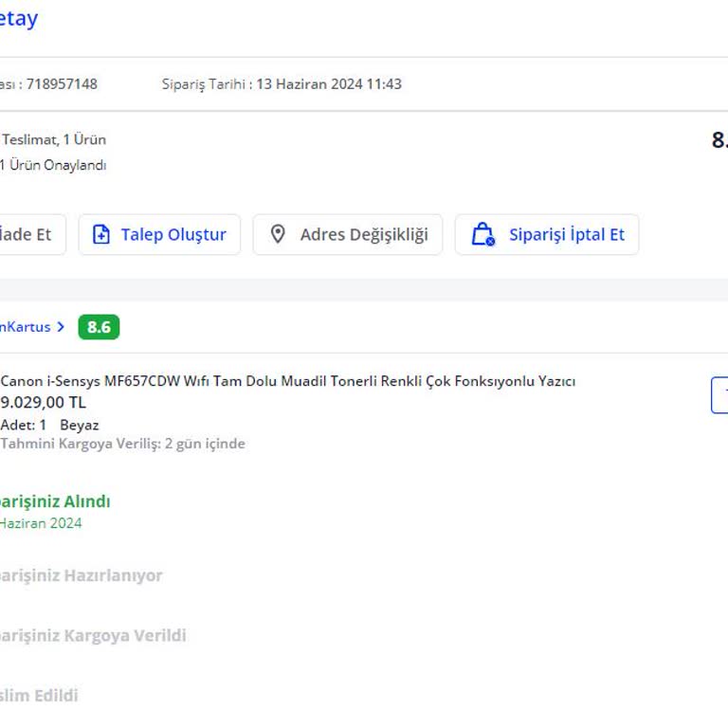Open Adres Değişikliği

(x=347, y=234)
